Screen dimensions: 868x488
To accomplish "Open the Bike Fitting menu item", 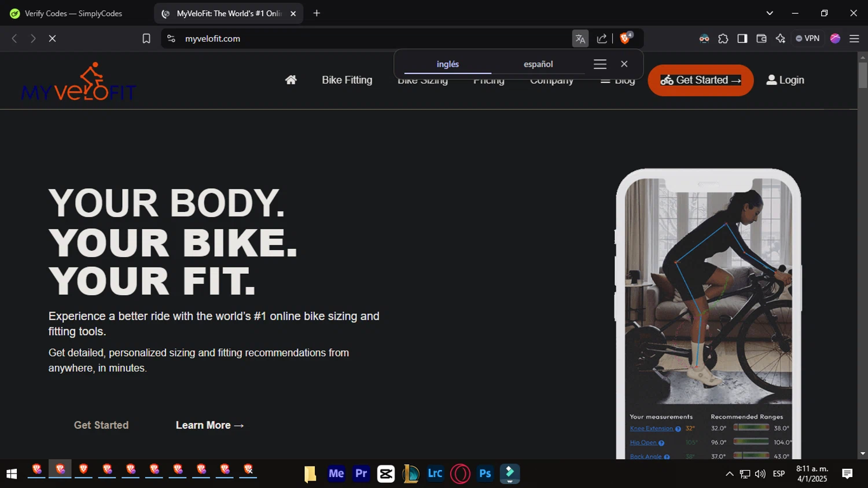I will tap(347, 80).
